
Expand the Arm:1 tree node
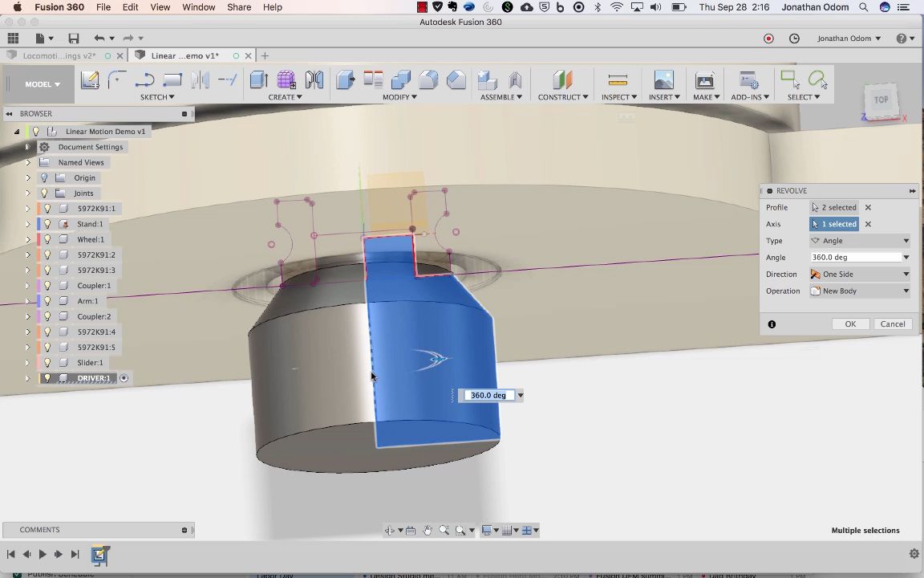tap(28, 301)
